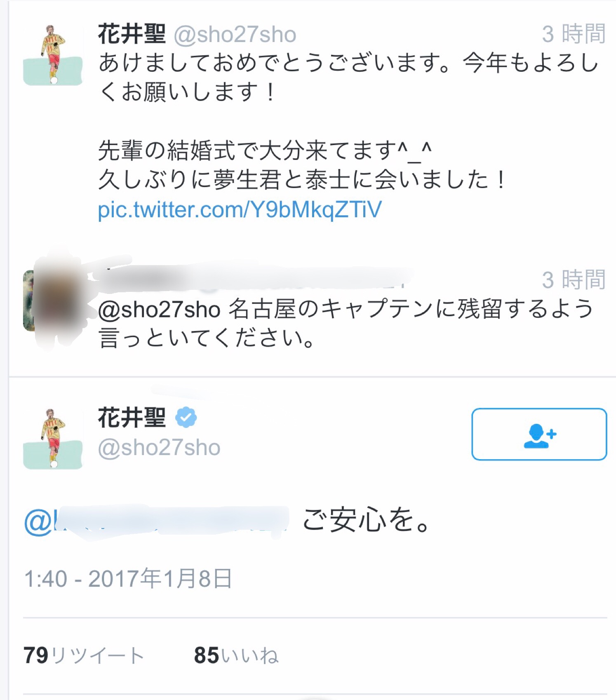616x700 pixels.
Task: Open the 1:40 - 2017年1月8日 timestamp
Action: tap(128, 578)
